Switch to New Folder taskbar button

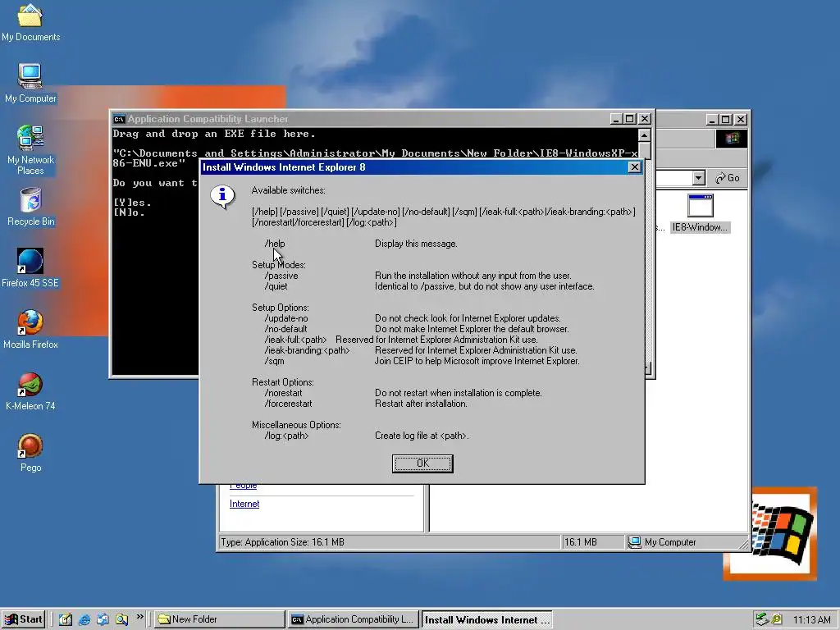220,619
